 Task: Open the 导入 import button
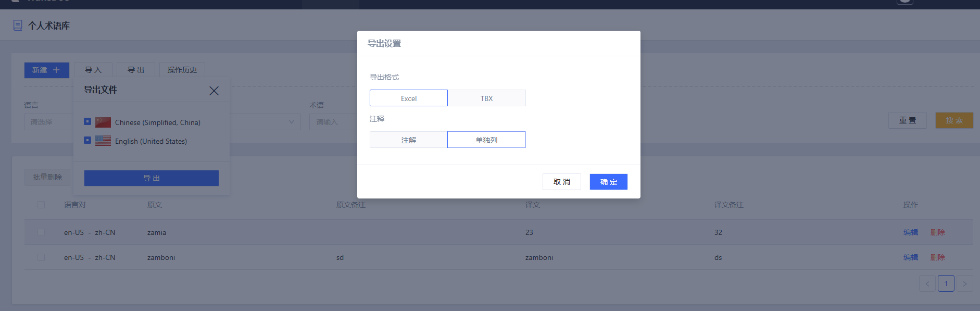coord(93,70)
